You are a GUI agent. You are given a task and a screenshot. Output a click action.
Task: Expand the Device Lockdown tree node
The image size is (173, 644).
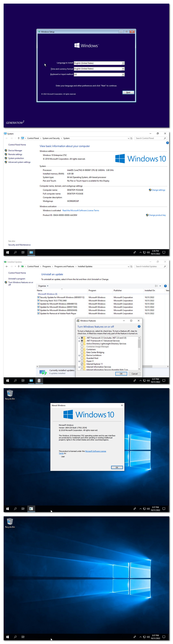[x=79, y=355]
